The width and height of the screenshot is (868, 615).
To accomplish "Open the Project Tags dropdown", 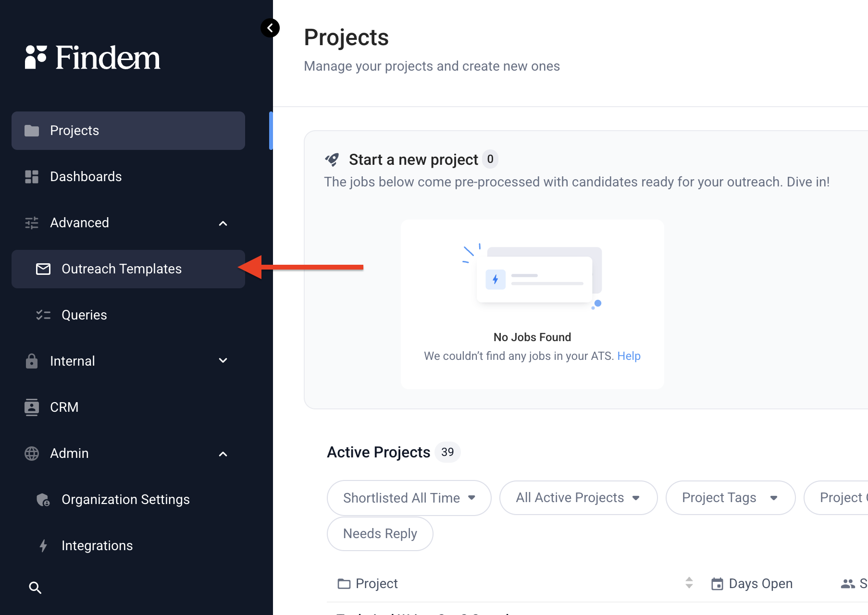I will (x=730, y=498).
